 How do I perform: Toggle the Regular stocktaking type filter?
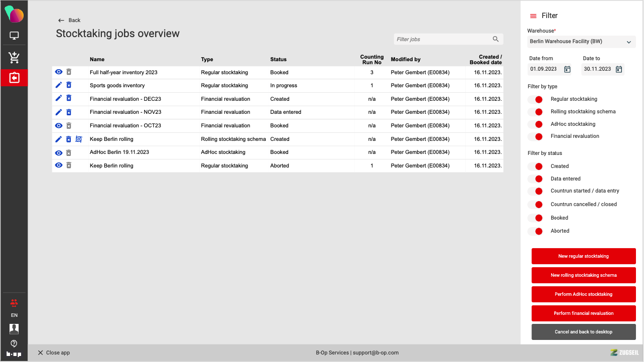tap(536, 99)
